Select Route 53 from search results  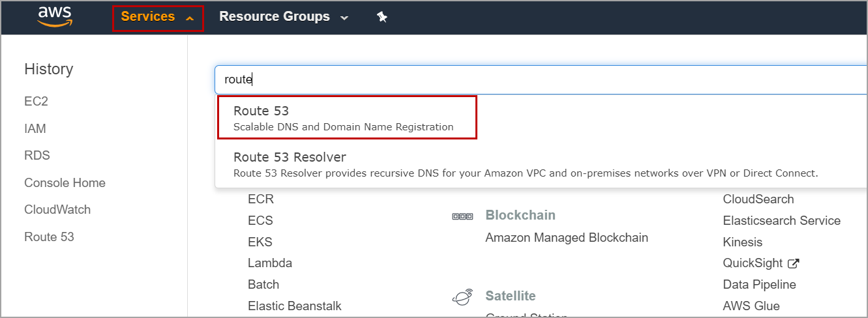[x=346, y=117]
